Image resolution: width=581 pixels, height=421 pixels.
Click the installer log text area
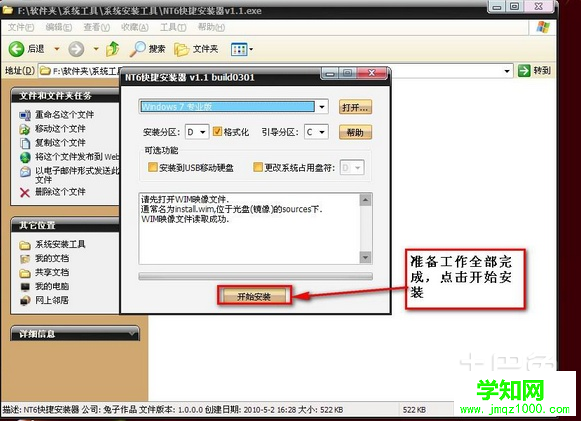[249, 228]
